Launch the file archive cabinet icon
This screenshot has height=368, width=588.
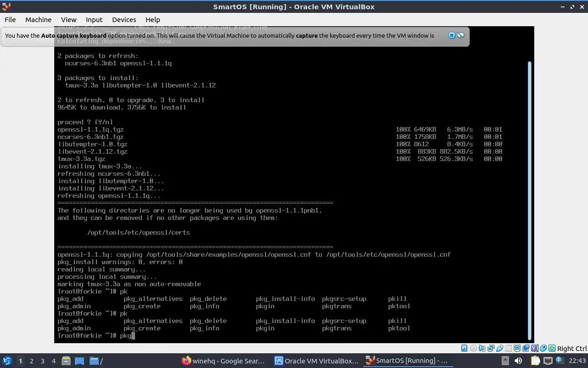coord(66,361)
